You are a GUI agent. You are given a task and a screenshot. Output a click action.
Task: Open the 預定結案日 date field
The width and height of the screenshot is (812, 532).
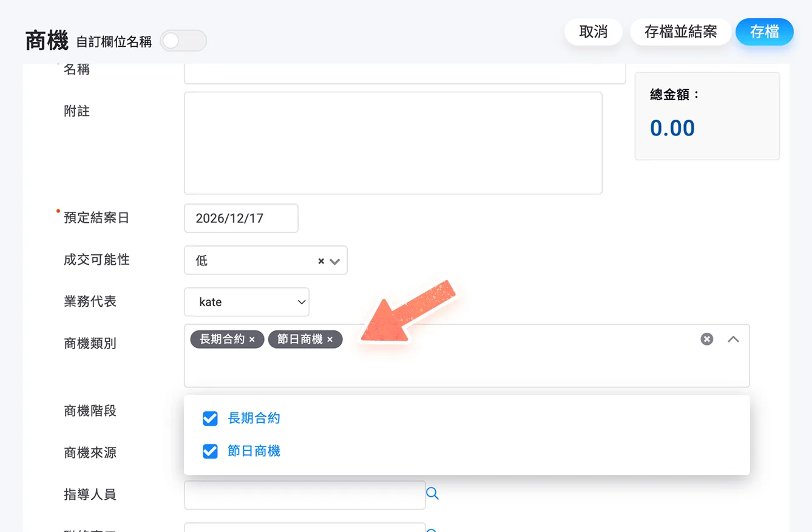[x=241, y=218]
